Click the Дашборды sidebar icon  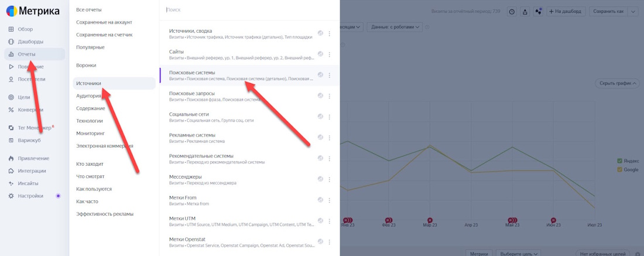(11, 42)
